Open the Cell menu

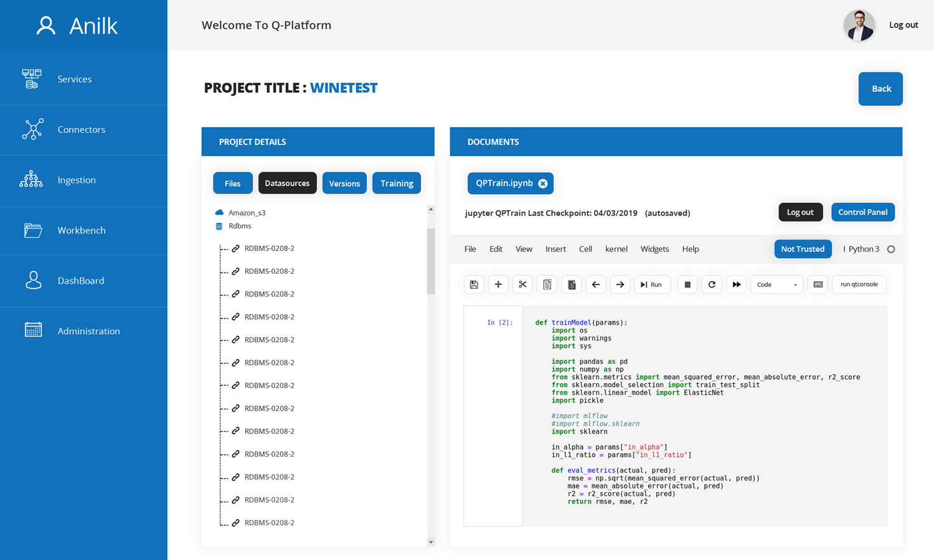585,249
